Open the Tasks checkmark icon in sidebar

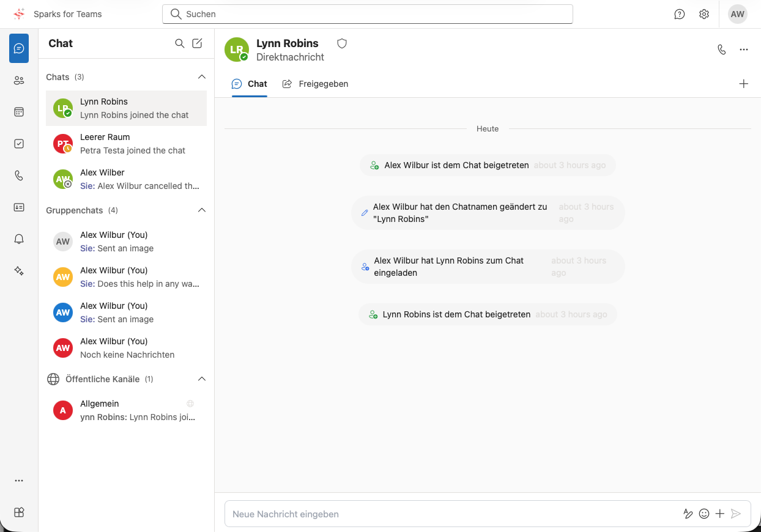click(x=18, y=143)
